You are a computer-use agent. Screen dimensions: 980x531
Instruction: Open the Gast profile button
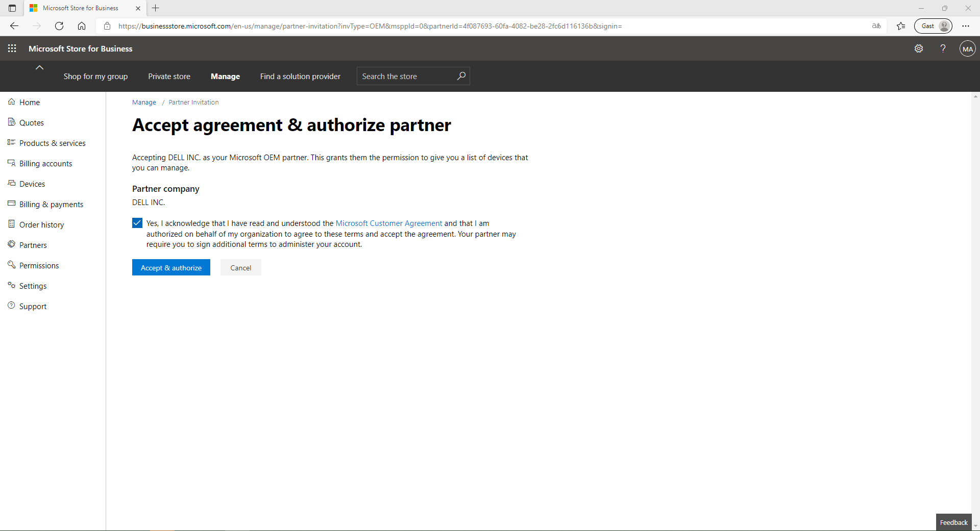click(x=933, y=26)
